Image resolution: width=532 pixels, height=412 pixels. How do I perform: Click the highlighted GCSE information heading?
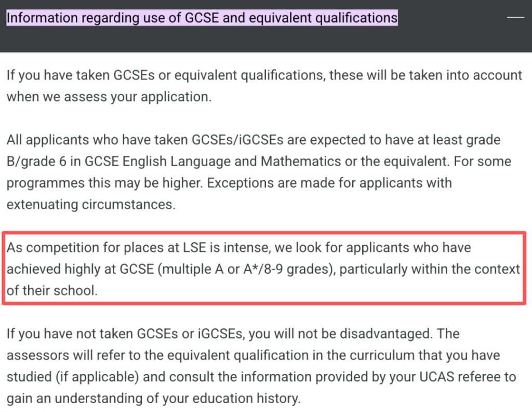(202, 18)
